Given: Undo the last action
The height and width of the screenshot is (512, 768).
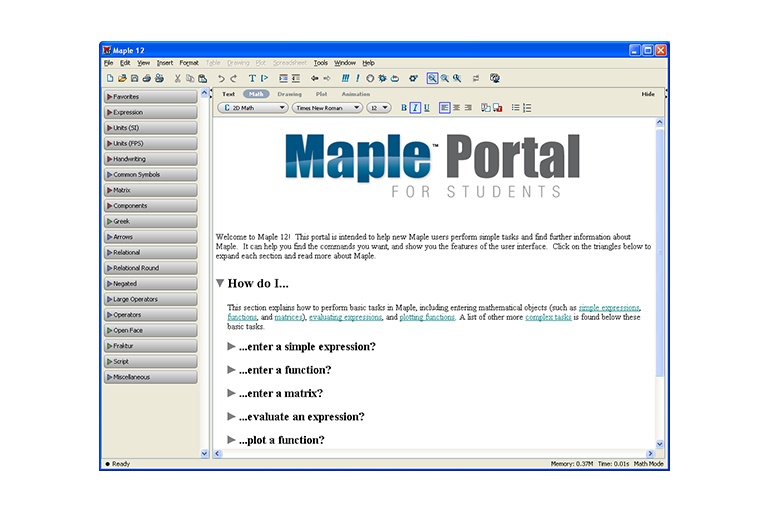Looking at the screenshot, I should point(221,78).
